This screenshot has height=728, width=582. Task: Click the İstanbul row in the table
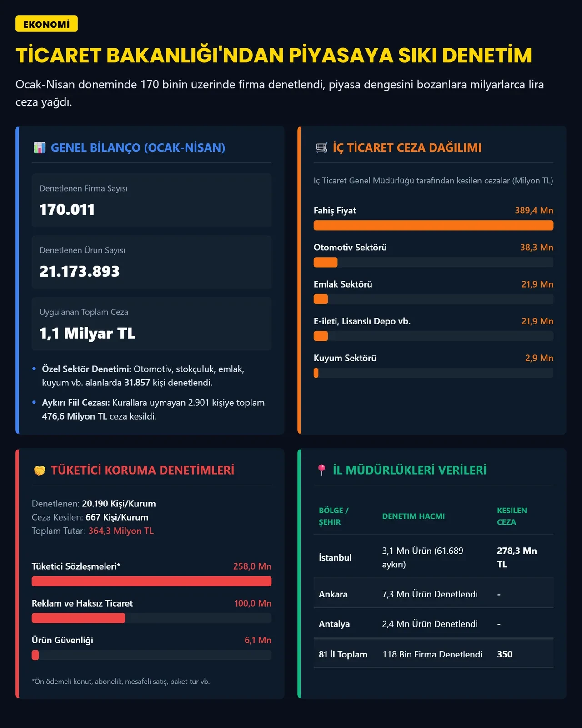(x=433, y=557)
